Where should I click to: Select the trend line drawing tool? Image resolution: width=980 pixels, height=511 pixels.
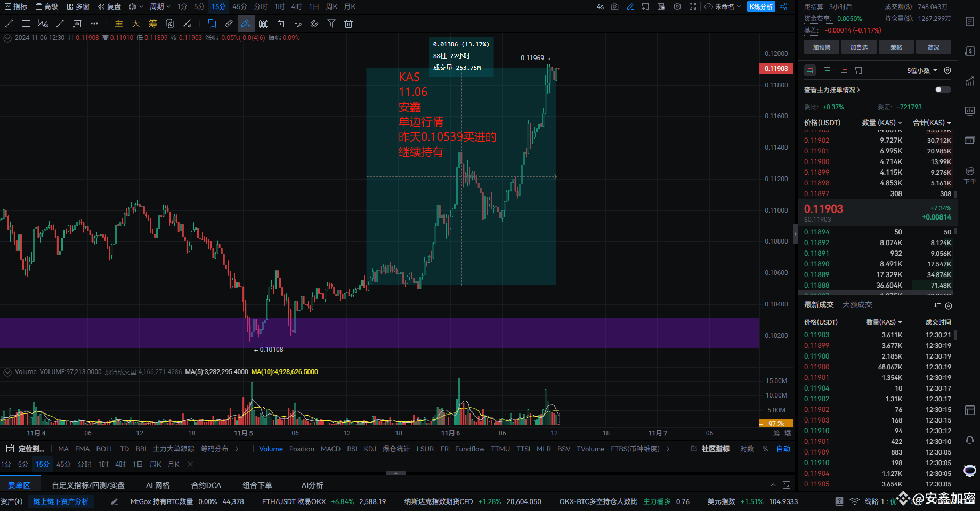pos(9,23)
